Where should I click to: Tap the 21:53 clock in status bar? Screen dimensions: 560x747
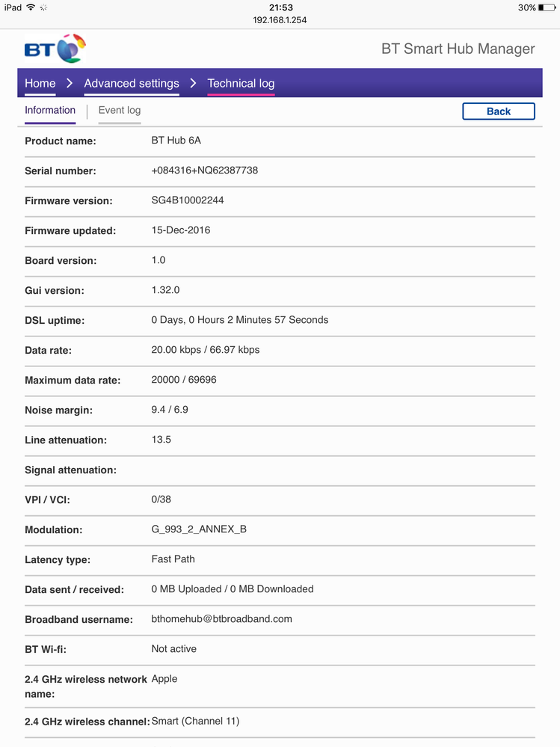pyautogui.click(x=281, y=7)
